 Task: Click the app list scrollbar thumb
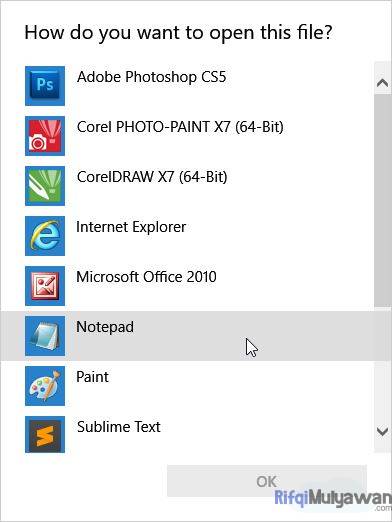(x=382, y=201)
